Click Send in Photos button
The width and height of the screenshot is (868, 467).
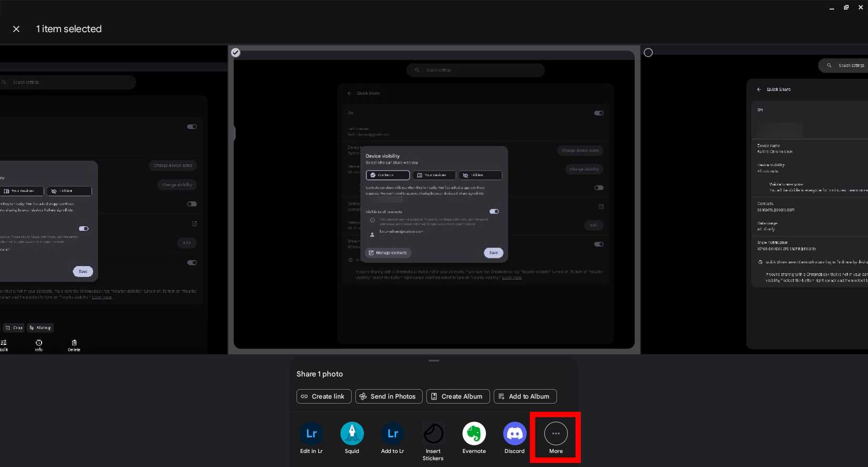coord(389,396)
